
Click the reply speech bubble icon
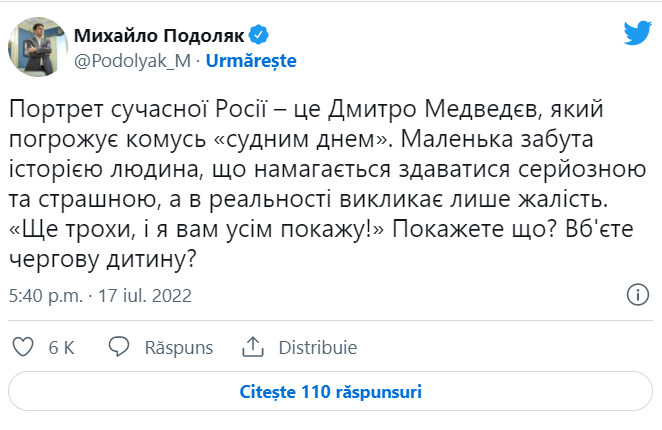[x=119, y=347]
